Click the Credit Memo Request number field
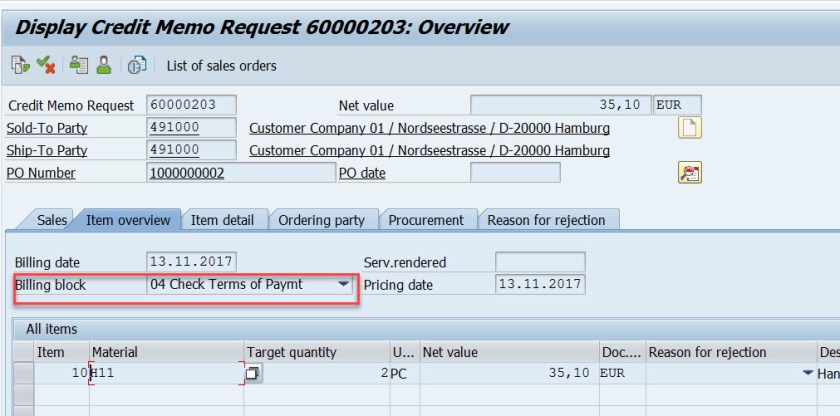 [x=191, y=105]
